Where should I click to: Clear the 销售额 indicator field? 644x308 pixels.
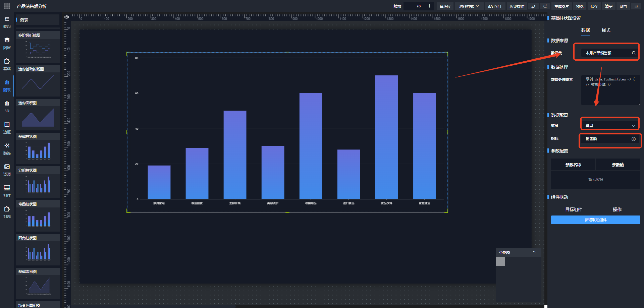633,139
